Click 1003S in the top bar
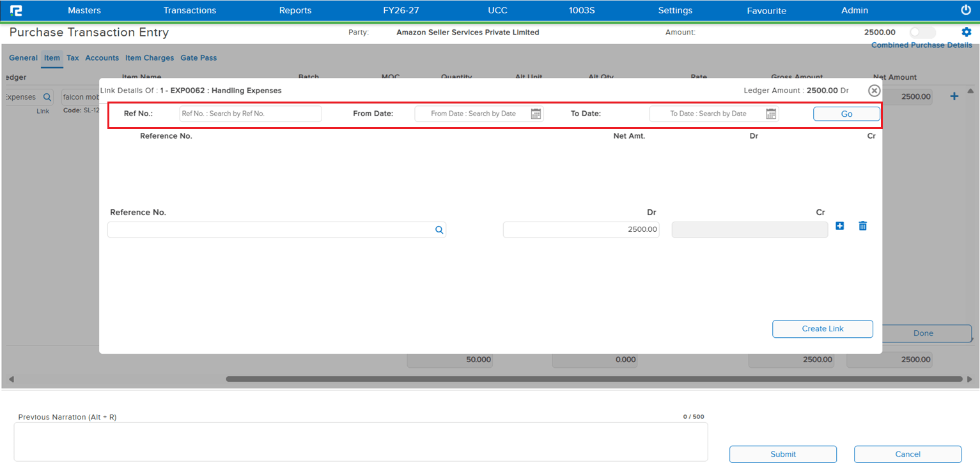The width and height of the screenshot is (980, 463). 582,10
